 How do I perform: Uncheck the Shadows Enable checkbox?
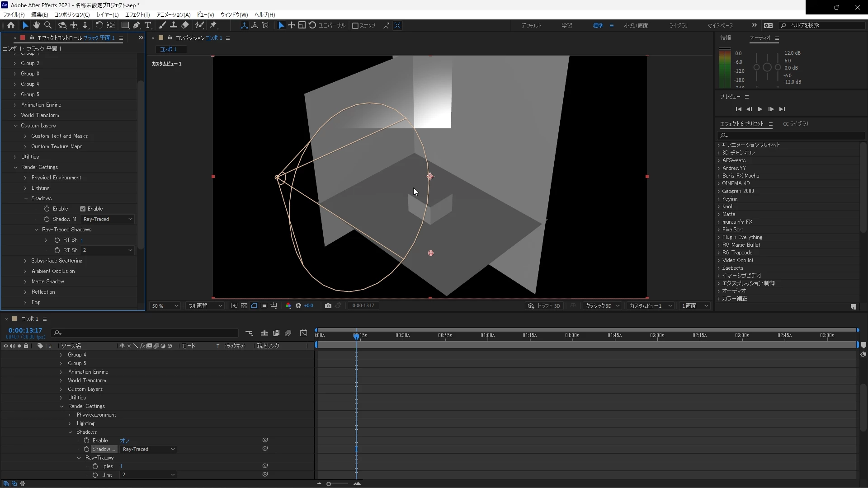(x=83, y=209)
